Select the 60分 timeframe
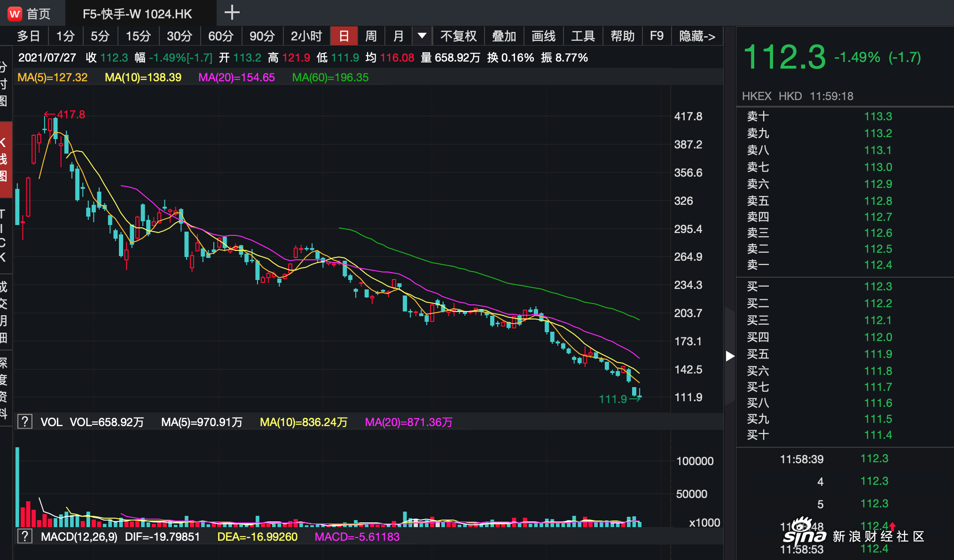954x560 pixels. [221, 36]
